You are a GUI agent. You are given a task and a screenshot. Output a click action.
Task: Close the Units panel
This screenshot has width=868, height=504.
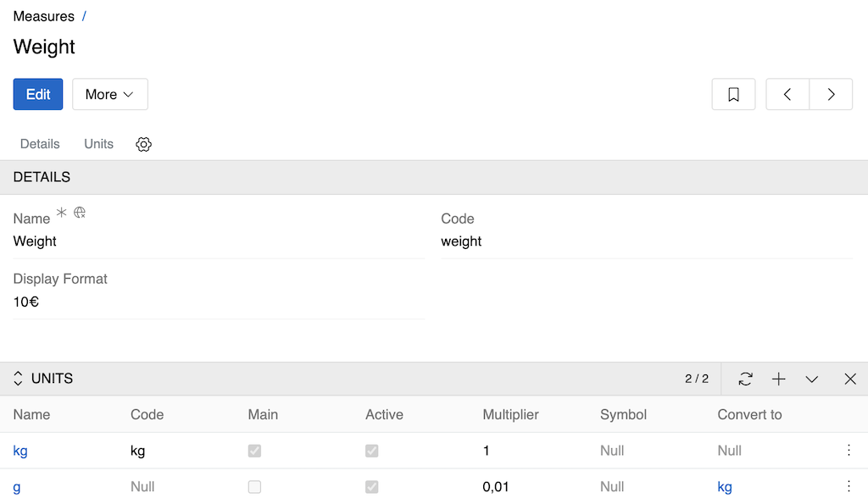tap(850, 379)
